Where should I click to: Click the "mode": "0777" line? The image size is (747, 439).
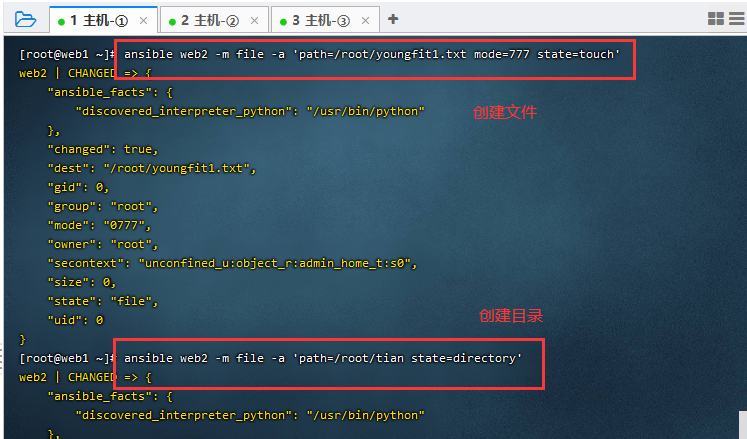coord(99,225)
